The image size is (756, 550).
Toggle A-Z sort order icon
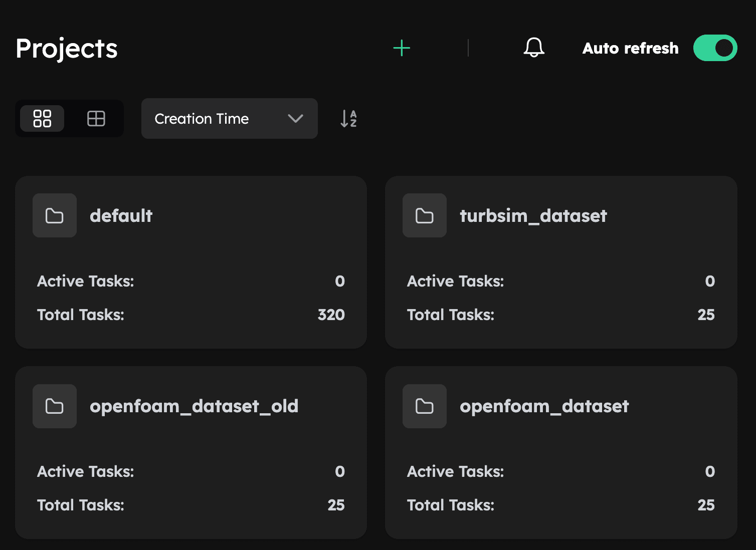click(348, 119)
